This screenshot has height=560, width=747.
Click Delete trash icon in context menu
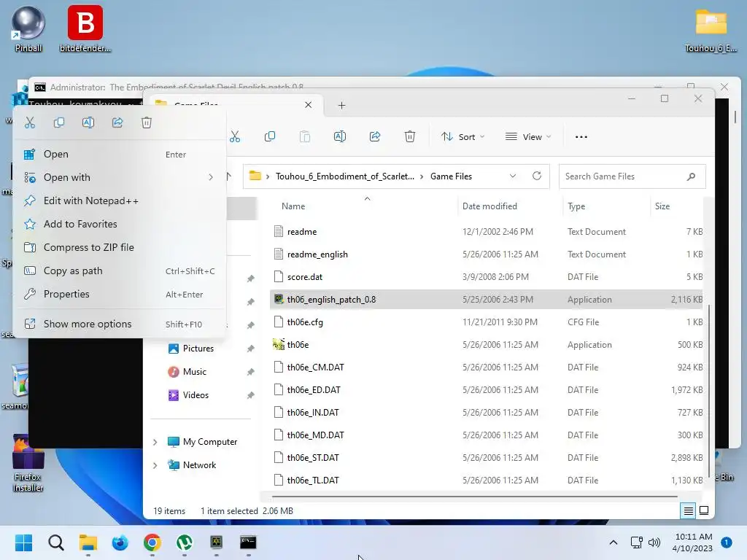pyautogui.click(x=147, y=122)
